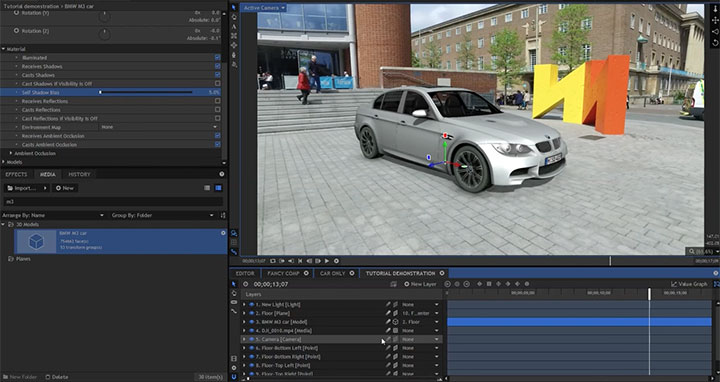Viewport: 720px width, 382px height.
Task: Select the timeline hand drag tool
Action: click(234, 293)
